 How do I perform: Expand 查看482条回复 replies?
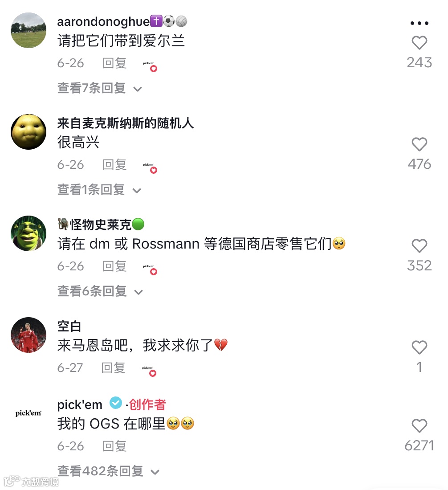pyautogui.click(x=108, y=471)
